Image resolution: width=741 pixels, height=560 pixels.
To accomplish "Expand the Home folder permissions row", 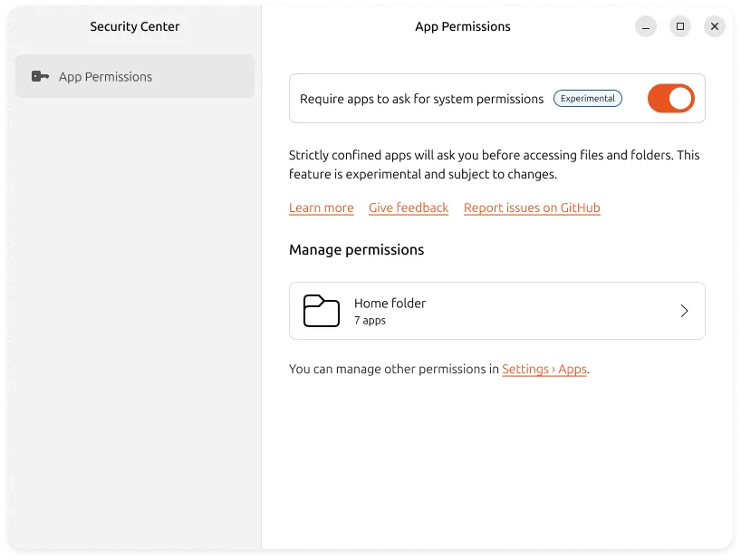I will pyautogui.click(x=496, y=311).
